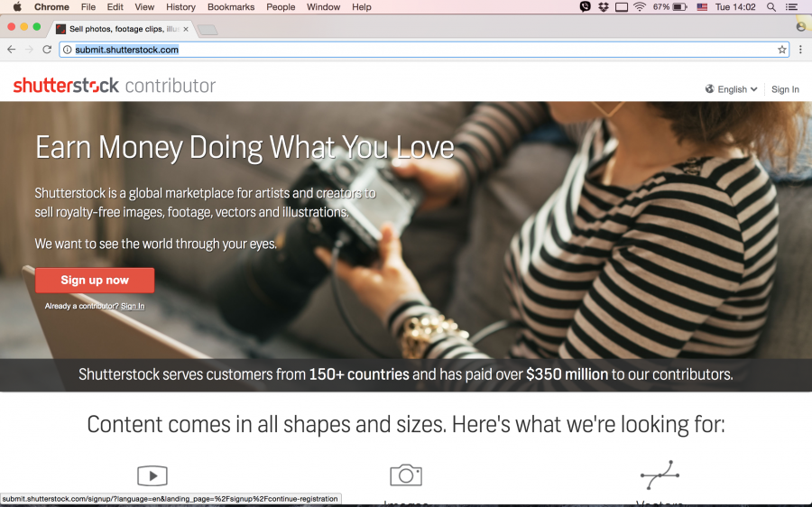
Task: Open a new tab
Action: pos(208,30)
